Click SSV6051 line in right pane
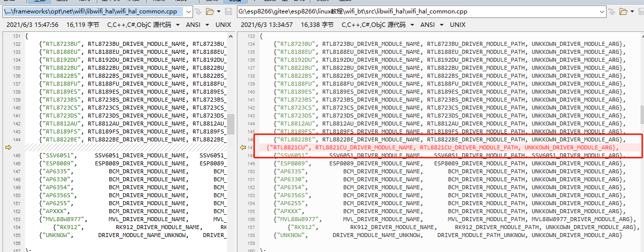The width and height of the screenshot is (644, 252). 449,155
